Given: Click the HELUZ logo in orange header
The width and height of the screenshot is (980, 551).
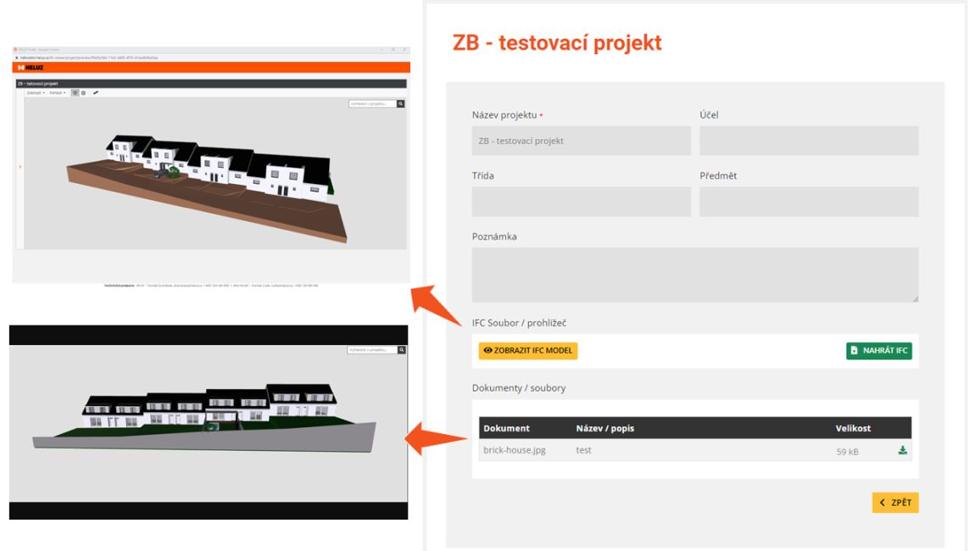Looking at the screenshot, I should pyautogui.click(x=29, y=67).
